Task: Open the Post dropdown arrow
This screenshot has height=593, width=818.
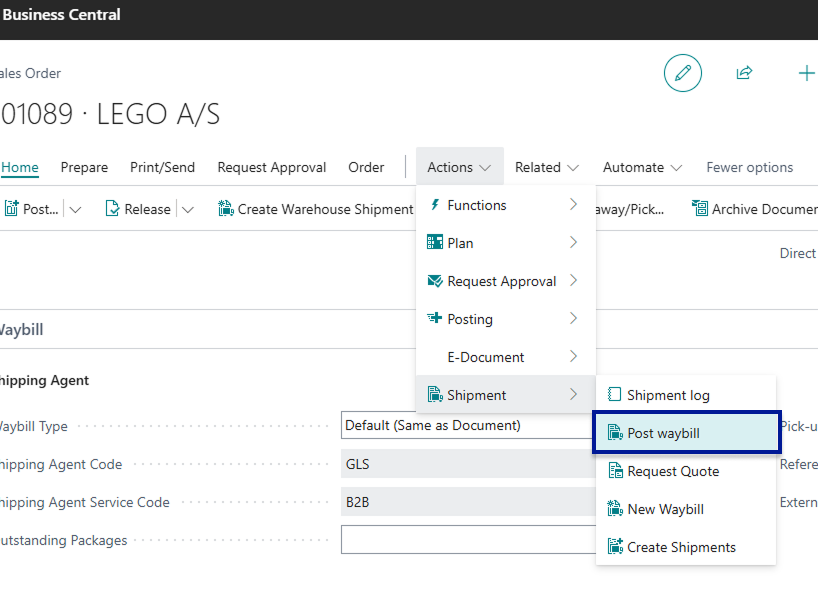Action: click(76, 210)
